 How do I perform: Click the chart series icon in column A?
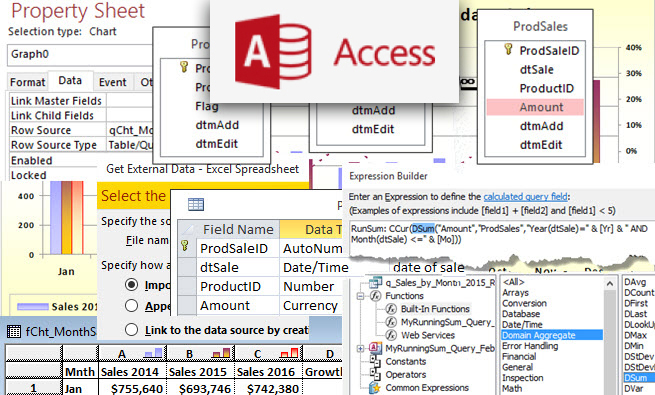coord(153,353)
